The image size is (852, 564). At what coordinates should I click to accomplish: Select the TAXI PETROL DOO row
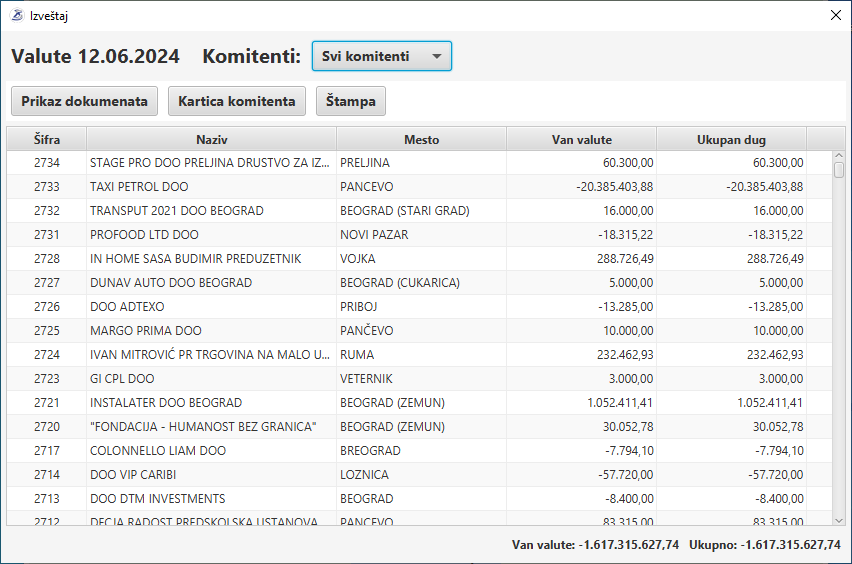point(139,187)
